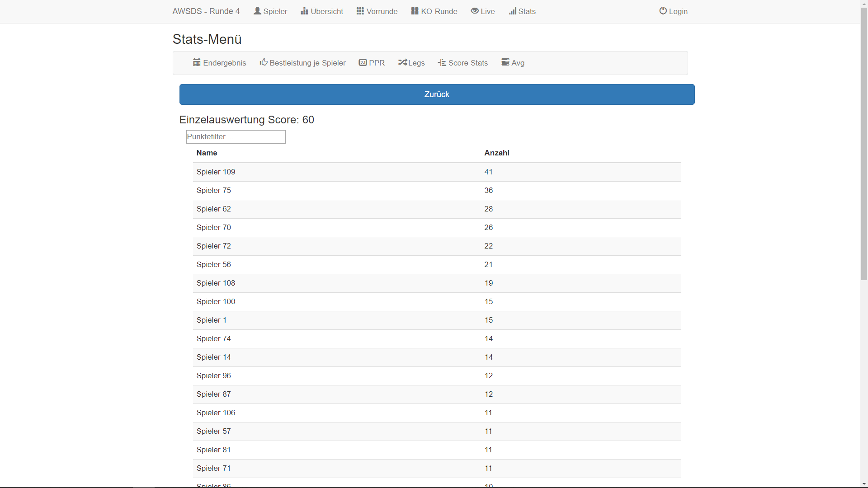Click the AWSDS - Runde 4 brand link

point(206,11)
